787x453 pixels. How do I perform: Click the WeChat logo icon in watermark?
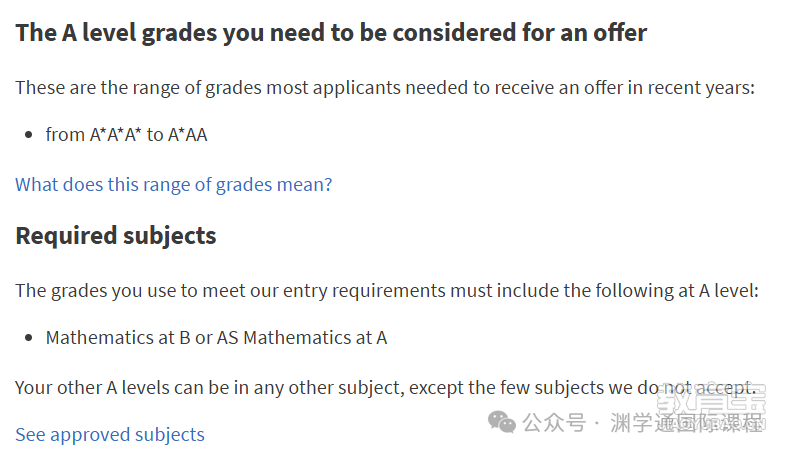tap(501, 421)
